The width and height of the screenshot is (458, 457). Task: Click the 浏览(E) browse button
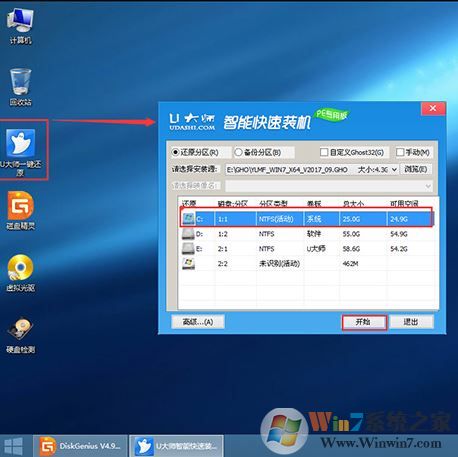(416, 169)
